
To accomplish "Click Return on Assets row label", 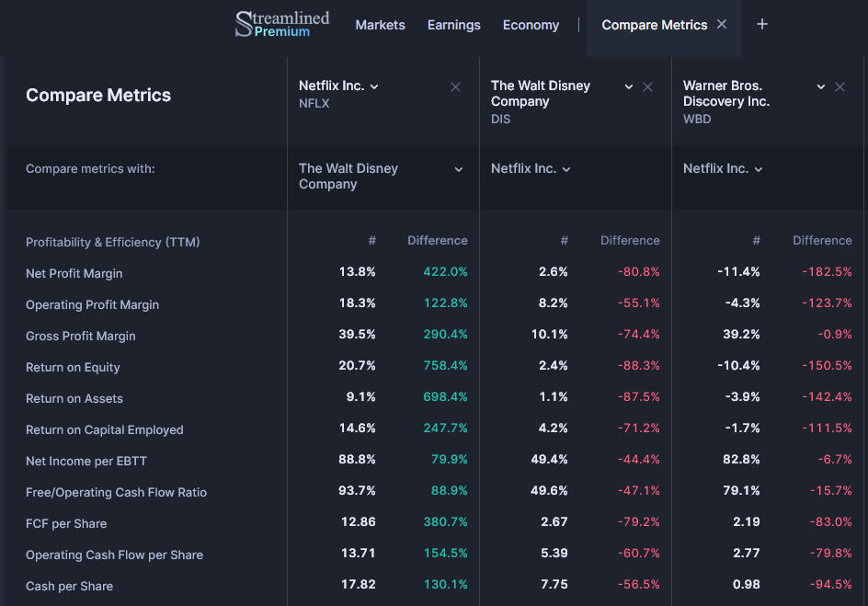I will click(74, 398).
